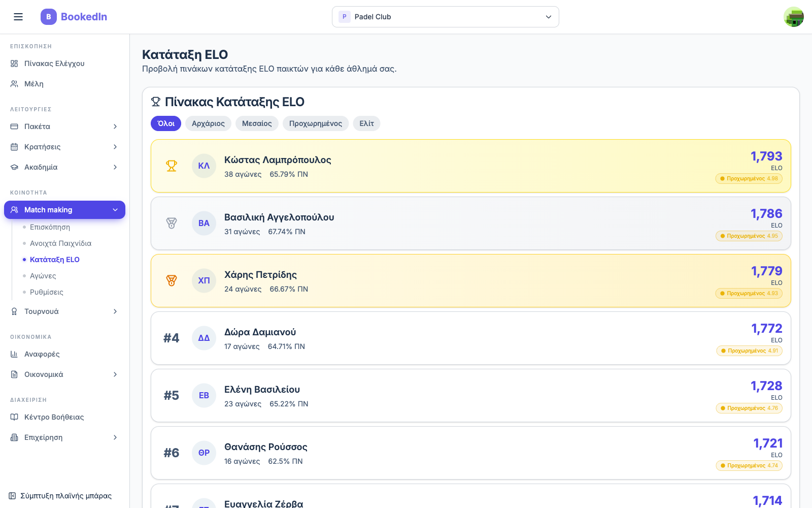Select the Όλοι filter tab

tap(166, 123)
